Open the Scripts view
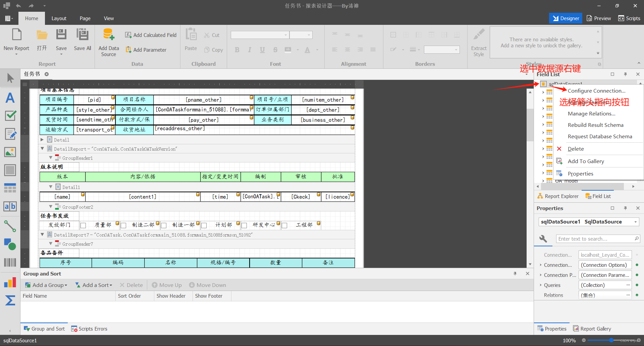 tap(629, 18)
